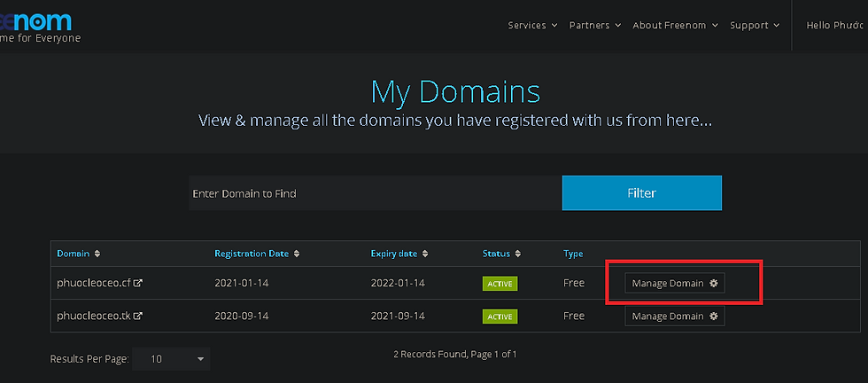Screen dimensions: 868x383
Task: Sort by Registration Date column arrows
Action: (297, 254)
